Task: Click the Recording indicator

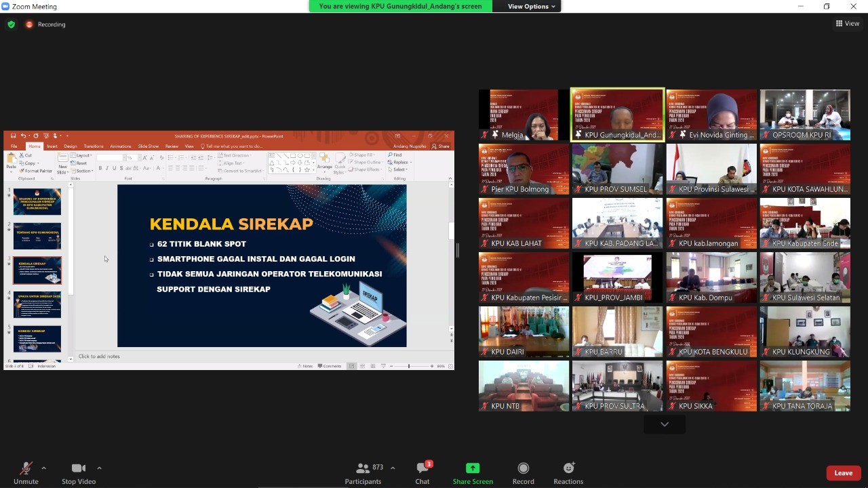Action: point(46,24)
